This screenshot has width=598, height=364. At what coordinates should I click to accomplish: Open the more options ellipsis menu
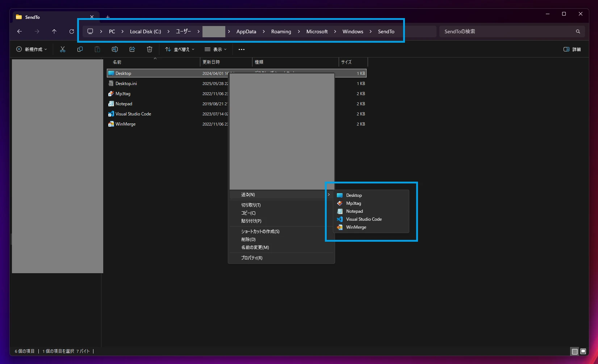(242, 49)
